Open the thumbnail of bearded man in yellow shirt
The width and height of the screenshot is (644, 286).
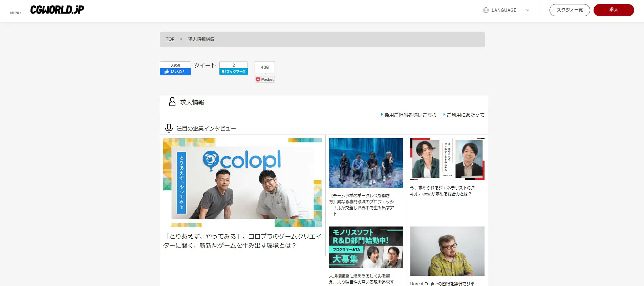coord(447,251)
